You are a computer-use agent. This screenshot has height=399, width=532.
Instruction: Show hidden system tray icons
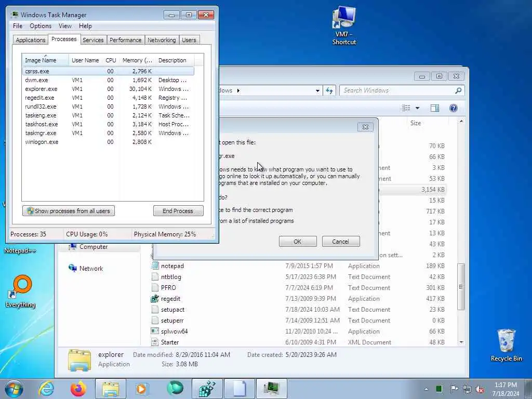tap(426, 389)
